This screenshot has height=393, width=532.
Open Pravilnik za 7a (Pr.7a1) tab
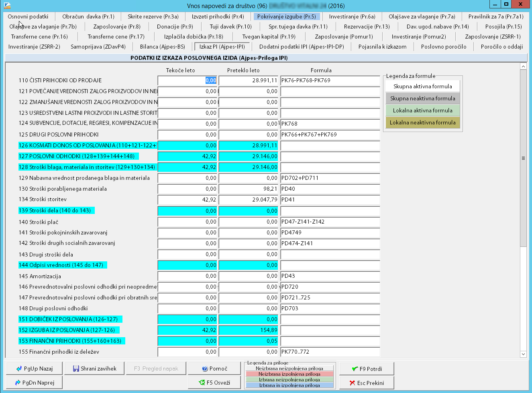coord(496,16)
